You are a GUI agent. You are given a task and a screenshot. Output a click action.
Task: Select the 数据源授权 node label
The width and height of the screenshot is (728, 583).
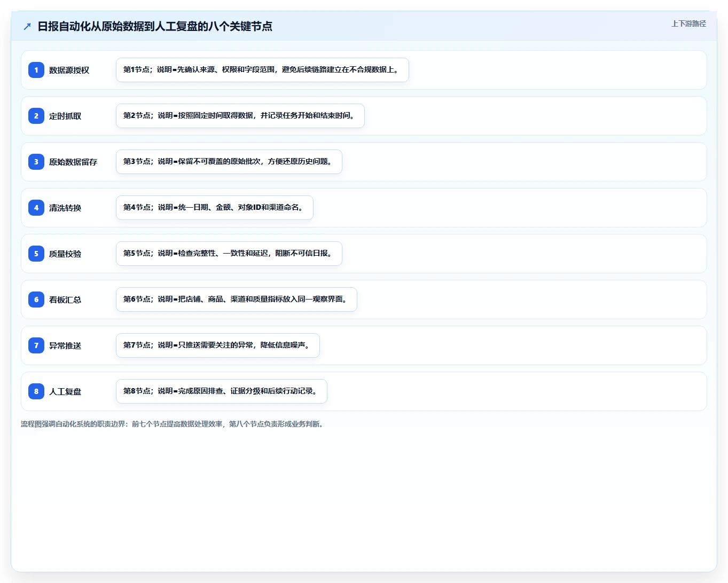click(x=69, y=70)
